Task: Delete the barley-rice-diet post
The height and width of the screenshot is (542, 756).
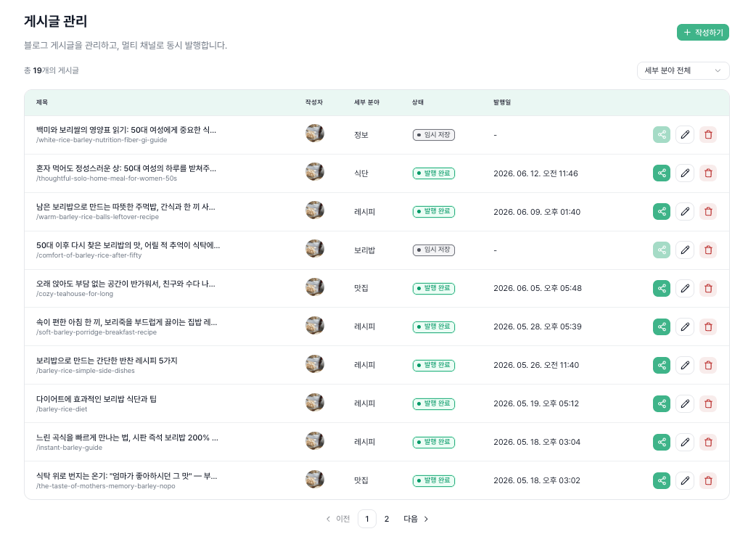Action: [708, 403]
